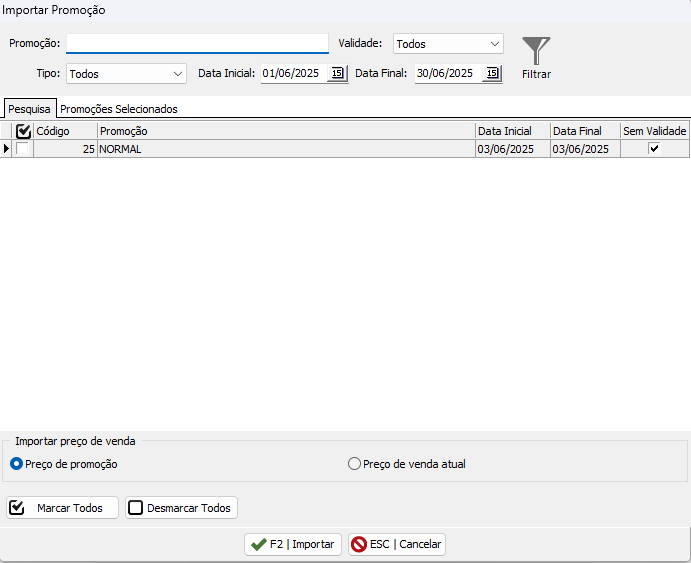Open the Promoções Selecionados tab
Screen dimensions: 691x563
tap(119, 109)
